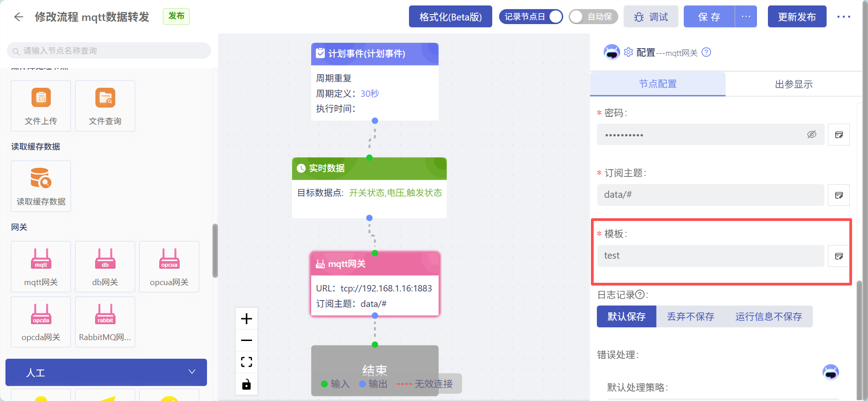Select the 实时数据 node on canvas
868x401 pixels.
[x=369, y=188]
